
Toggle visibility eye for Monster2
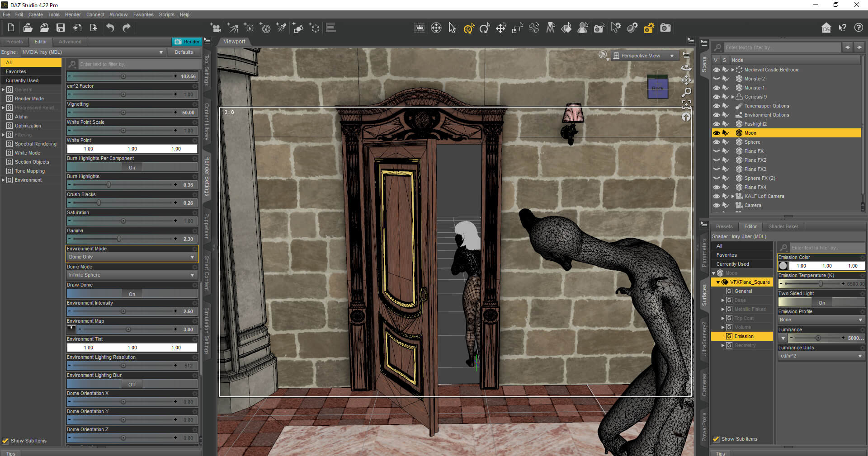click(716, 79)
